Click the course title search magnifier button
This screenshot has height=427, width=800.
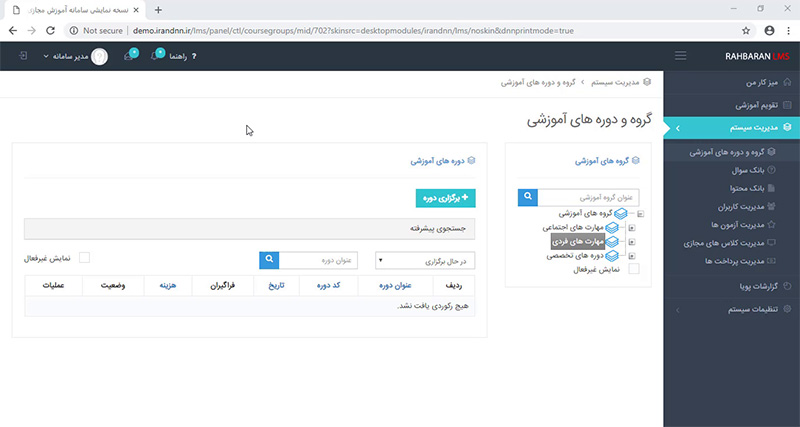pyautogui.click(x=269, y=260)
